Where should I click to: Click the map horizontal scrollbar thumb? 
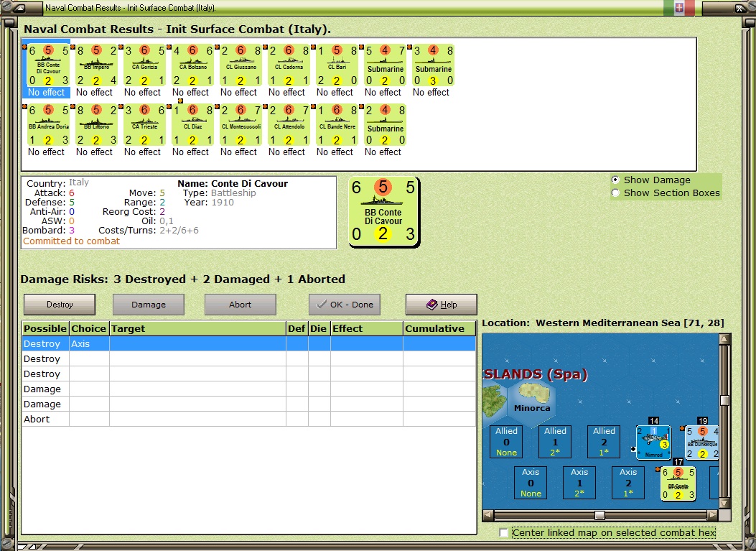click(599, 515)
